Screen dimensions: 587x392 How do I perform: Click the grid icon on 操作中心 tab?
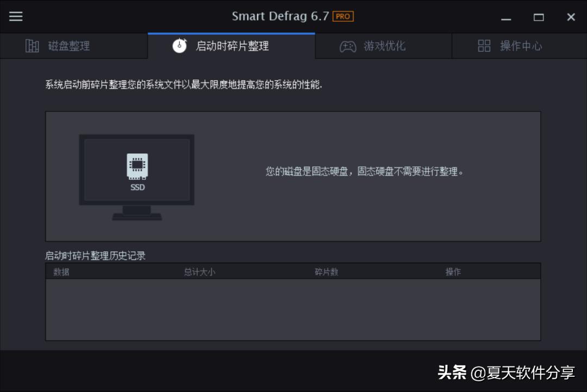point(484,46)
